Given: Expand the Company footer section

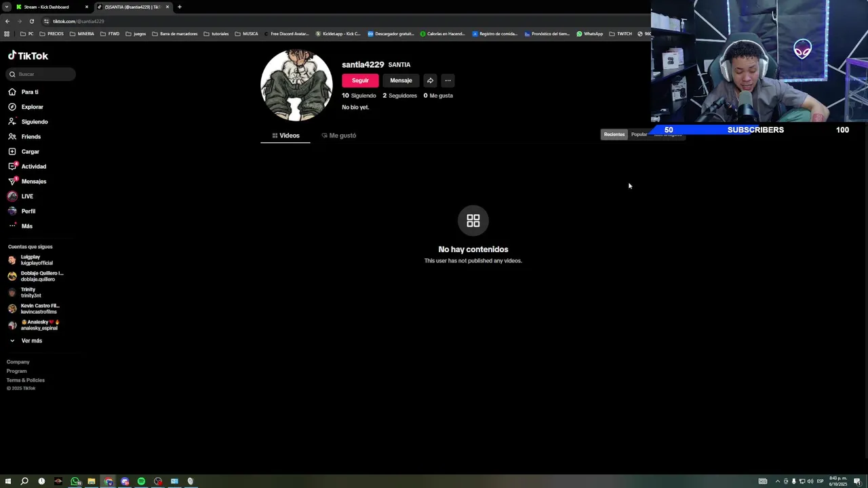Looking at the screenshot, I should [x=18, y=362].
